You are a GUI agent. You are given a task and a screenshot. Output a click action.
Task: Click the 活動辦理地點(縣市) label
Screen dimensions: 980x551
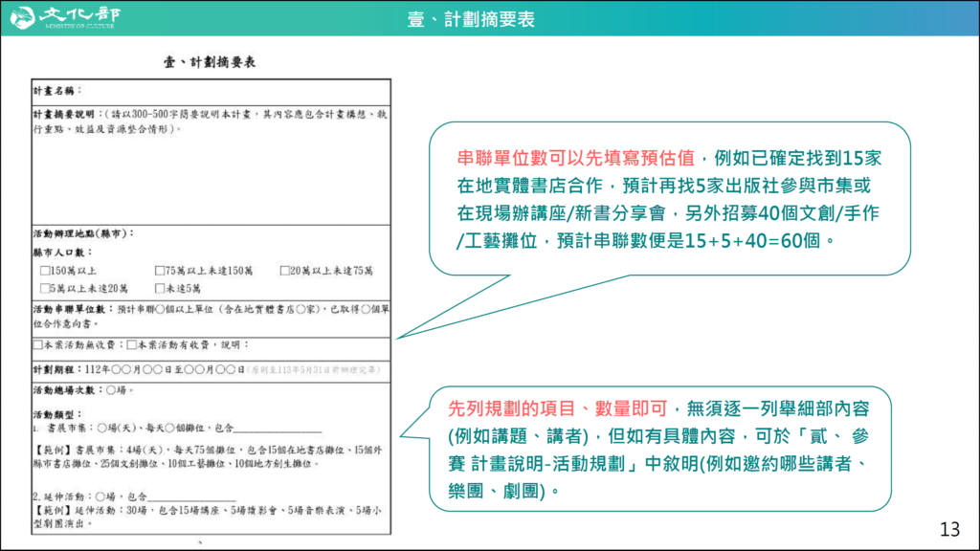[x=84, y=233]
